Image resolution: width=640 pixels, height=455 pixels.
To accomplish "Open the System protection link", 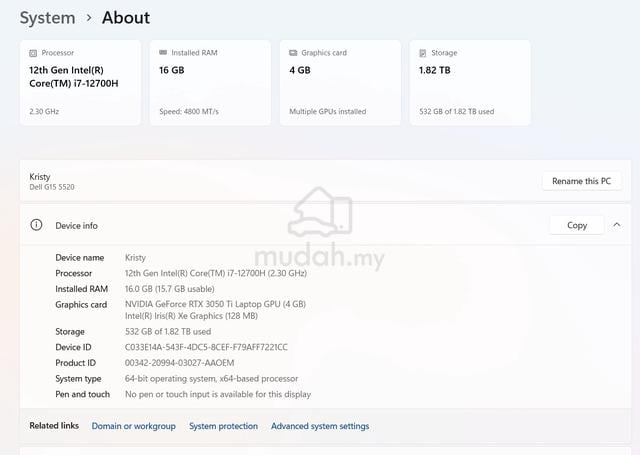I will coord(223,426).
